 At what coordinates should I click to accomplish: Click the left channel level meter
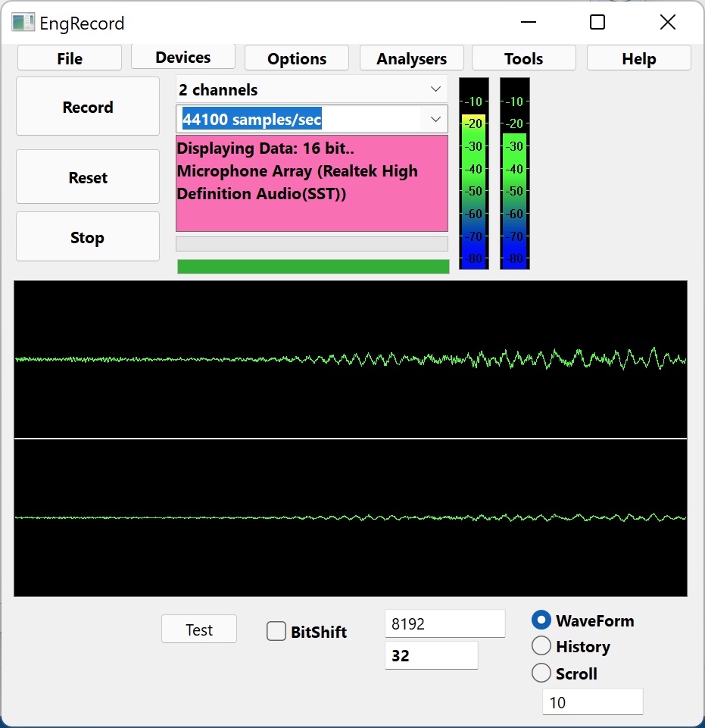point(474,173)
